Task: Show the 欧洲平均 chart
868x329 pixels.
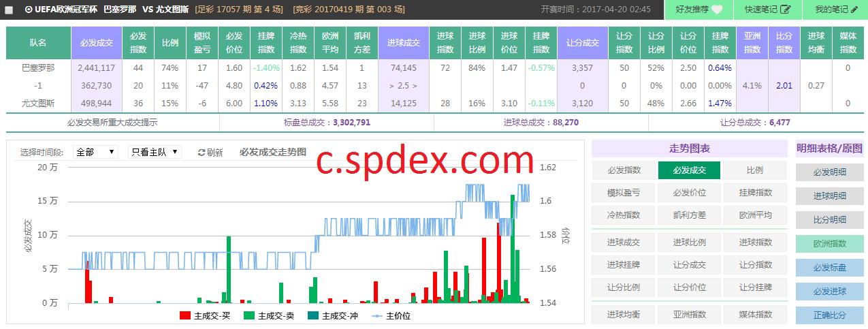Action: coord(754,215)
